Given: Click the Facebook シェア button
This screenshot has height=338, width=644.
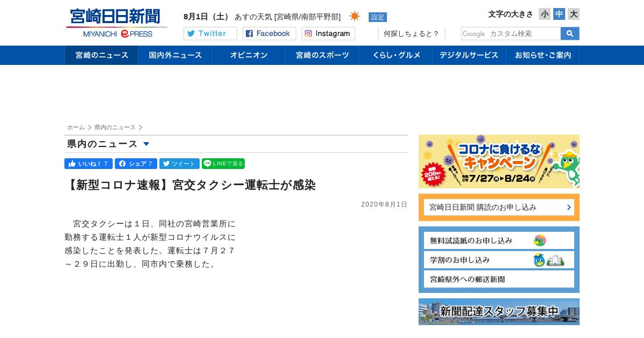Looking at the screenshot, I should point(136,164).
